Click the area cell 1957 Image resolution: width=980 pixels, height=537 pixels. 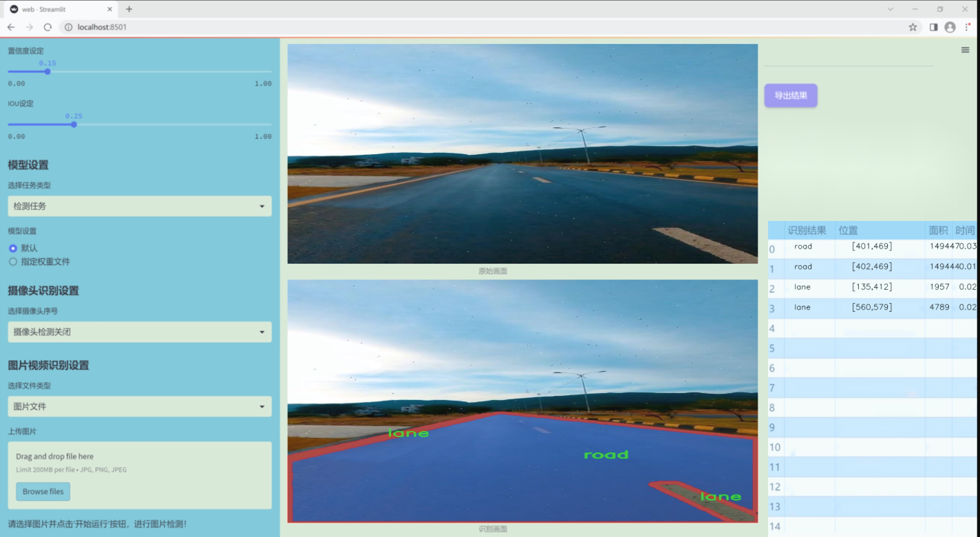point(939,287)
